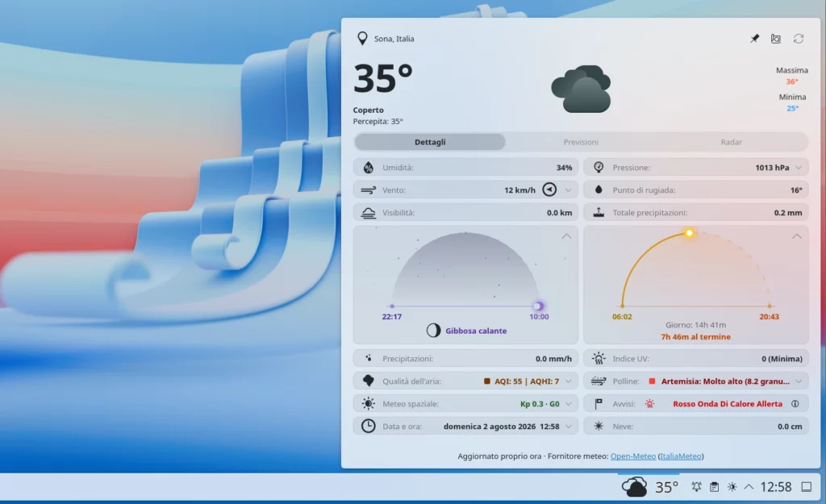Viewport: 826px width, 504px height.
Task: Click the Gibbosa calante label
Action: [x=476, y=331]
